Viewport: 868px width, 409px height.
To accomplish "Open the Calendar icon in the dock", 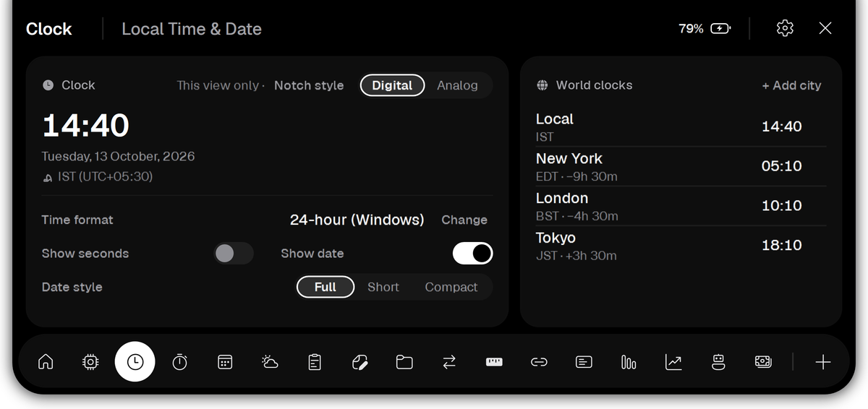I will [225, 362].
